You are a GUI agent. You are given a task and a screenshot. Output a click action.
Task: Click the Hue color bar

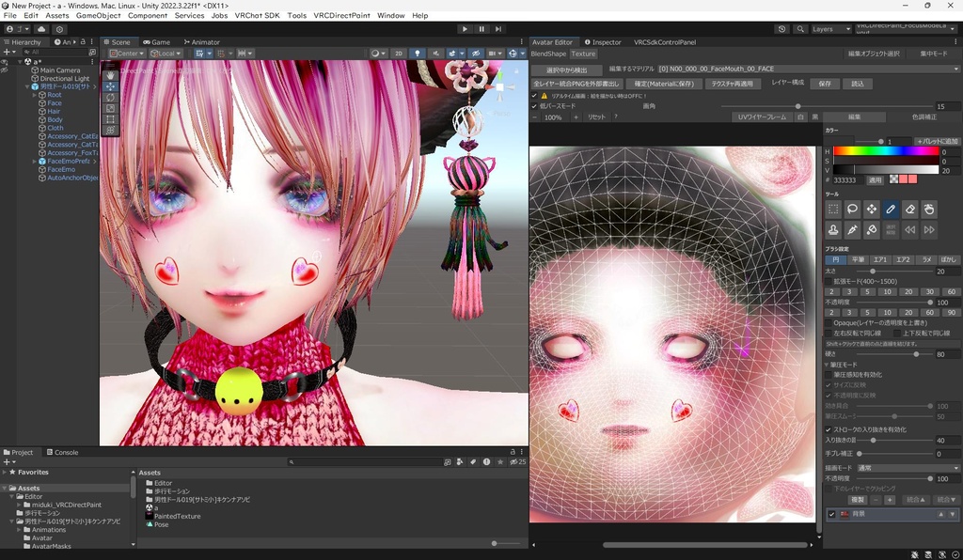[886, 151]
